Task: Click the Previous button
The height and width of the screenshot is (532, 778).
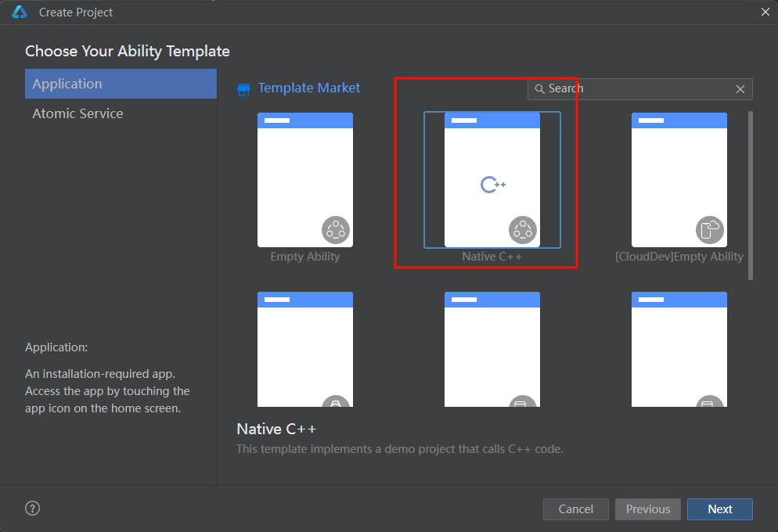Action: pyautogui.click(x=647, y=509)
